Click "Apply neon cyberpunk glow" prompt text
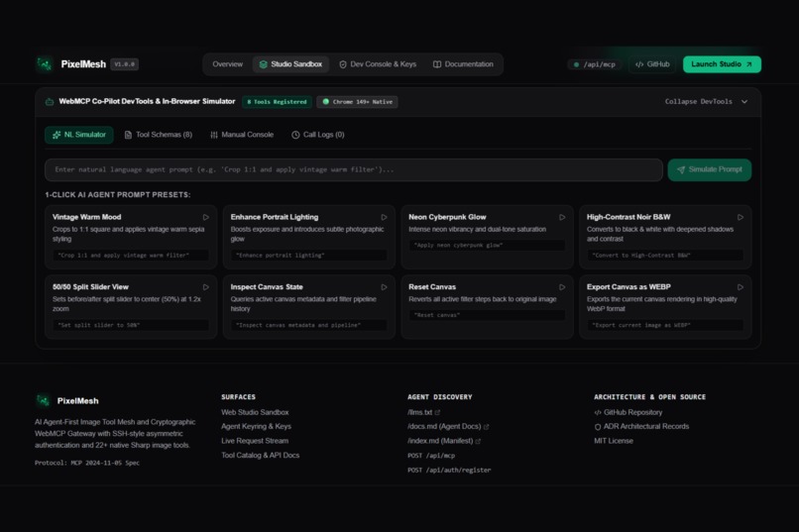 pyautogui.click(x=458, y=246)
